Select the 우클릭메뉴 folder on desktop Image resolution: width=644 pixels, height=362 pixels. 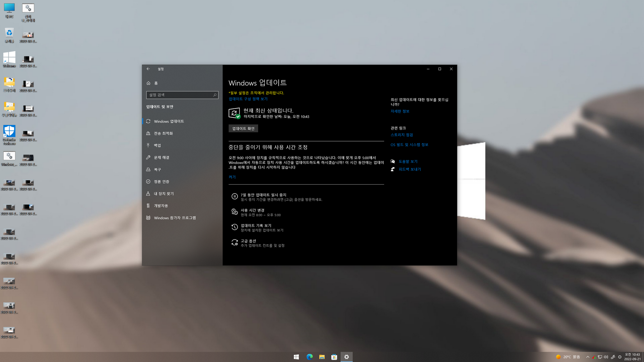(9, 109)
